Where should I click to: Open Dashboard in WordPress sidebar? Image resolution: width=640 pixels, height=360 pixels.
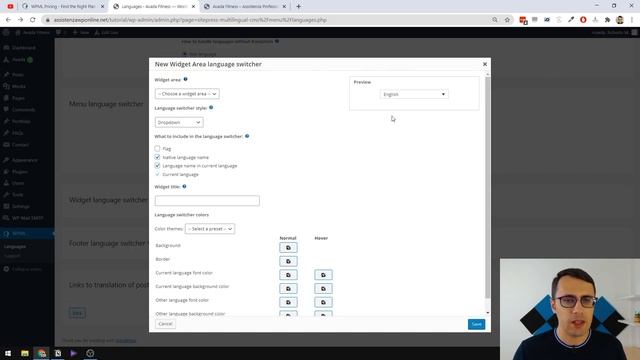tap(24, 48)
